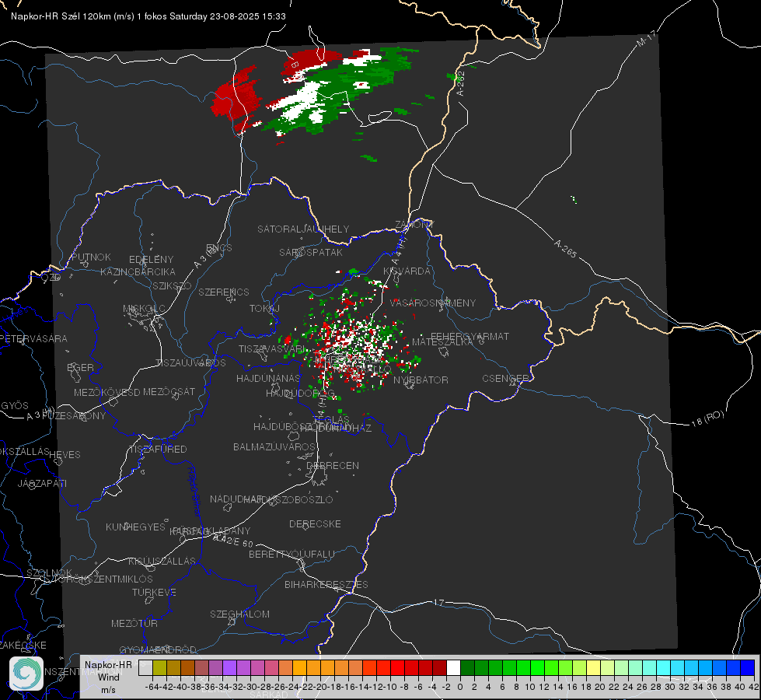761x700 pixels.
Task: Click the SZIKSZÓ label
Action: tap(172, 285)
